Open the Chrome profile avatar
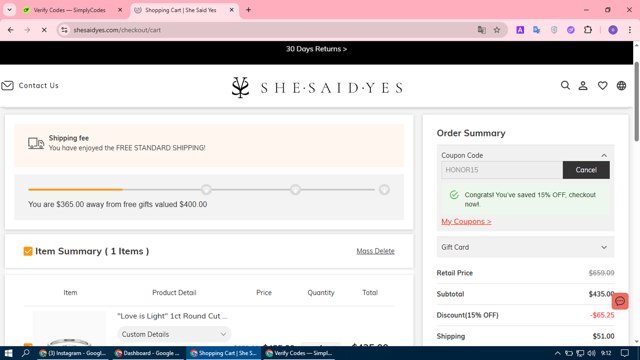Viewport: 640px width, 360px height. click(613, 30)
